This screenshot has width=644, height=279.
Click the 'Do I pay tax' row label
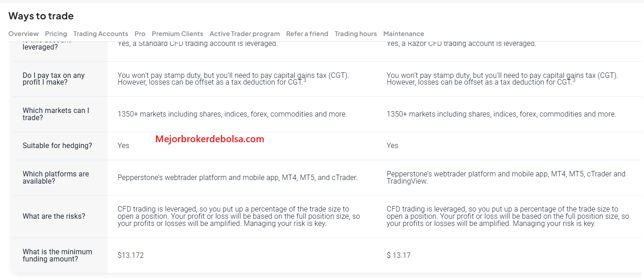pos(54,79)
